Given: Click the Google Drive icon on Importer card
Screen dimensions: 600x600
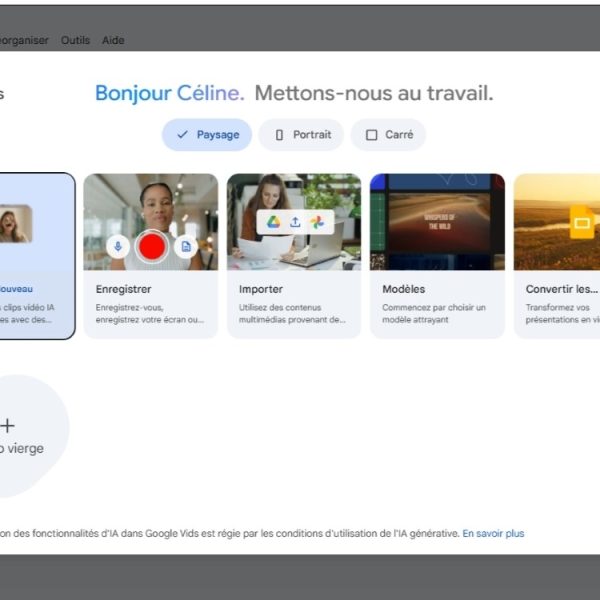Looking at the screenshot, I should click(x=273, y=222).
